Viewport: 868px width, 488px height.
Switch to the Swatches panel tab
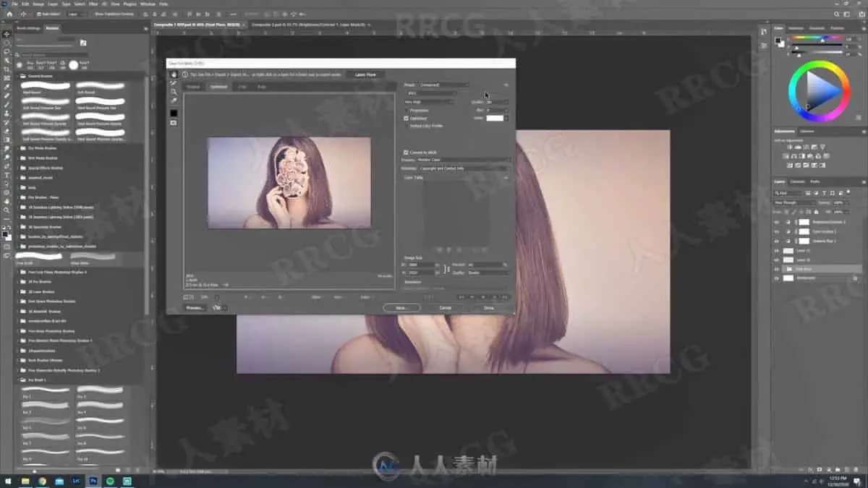tap(796, 28)
